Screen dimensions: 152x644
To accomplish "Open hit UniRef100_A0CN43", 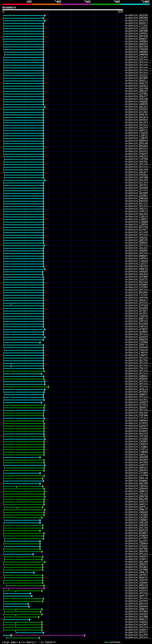I will point(136,625).
